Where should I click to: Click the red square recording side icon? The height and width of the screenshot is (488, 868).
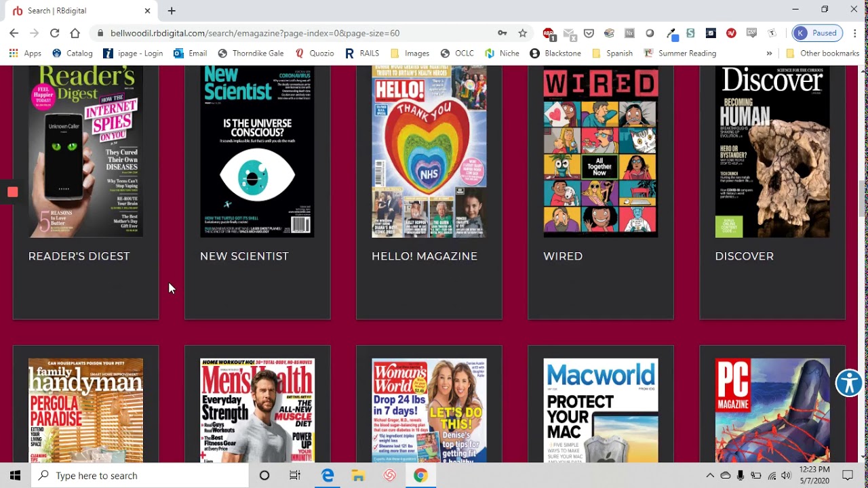tap(12, 192)
